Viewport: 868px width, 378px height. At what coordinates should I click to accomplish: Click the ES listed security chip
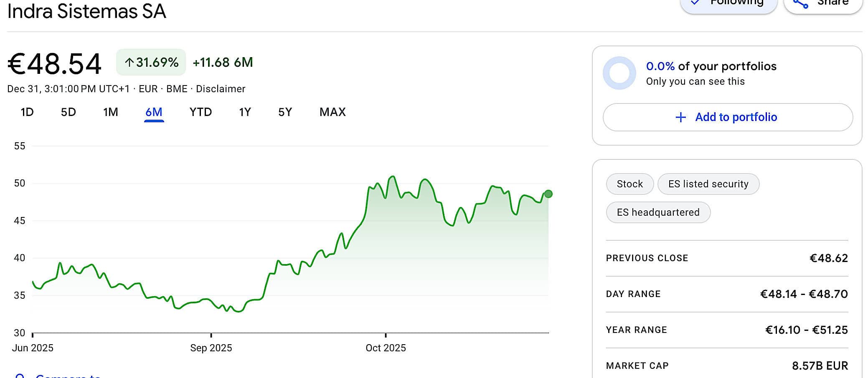[708, 184]
